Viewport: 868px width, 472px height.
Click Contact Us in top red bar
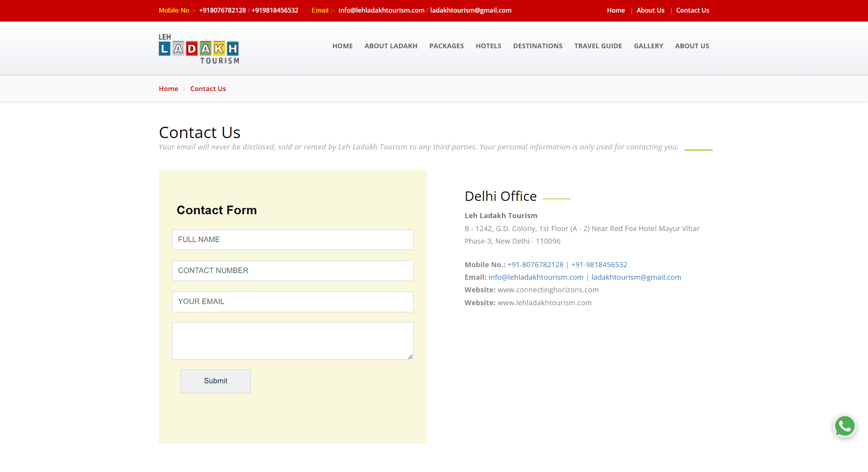pos(692,11)
